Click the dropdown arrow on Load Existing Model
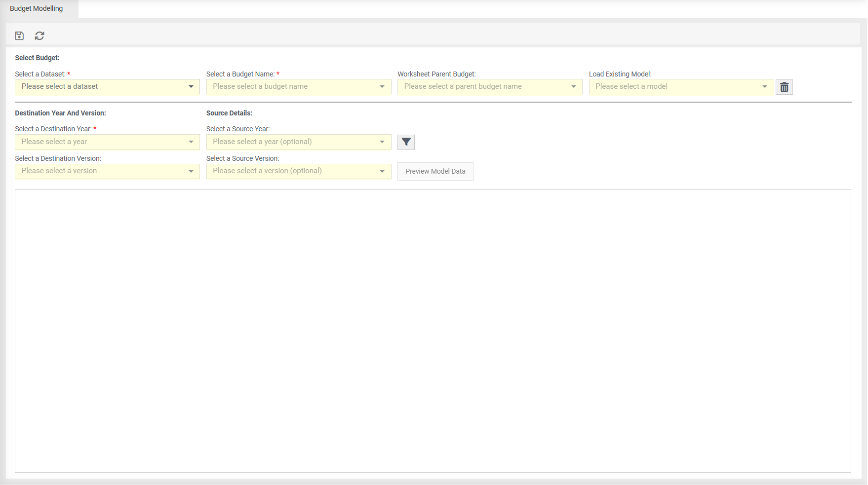 tap(765, 86)
